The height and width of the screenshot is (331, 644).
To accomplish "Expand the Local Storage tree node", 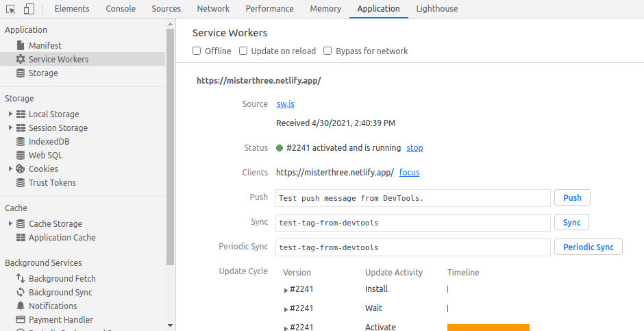I will coord(11,114).
